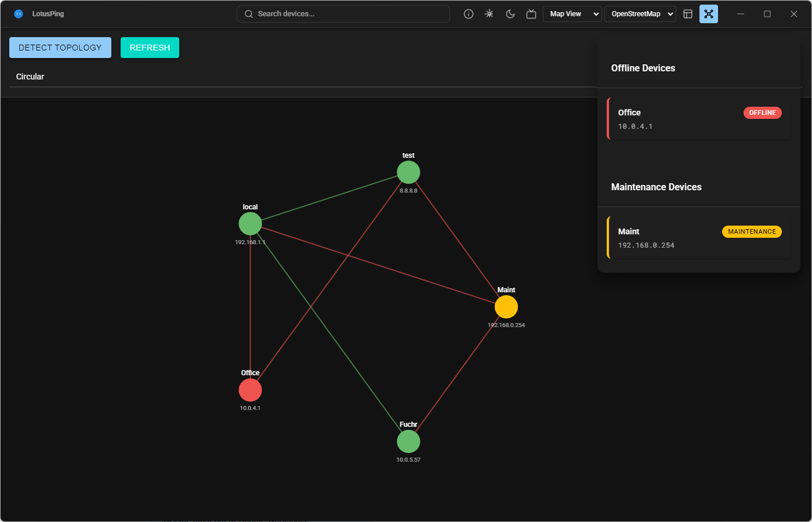This screenshot has height=522, width=812.
Task: Open the table layout view icon
Action: click(x=687, y=13)
